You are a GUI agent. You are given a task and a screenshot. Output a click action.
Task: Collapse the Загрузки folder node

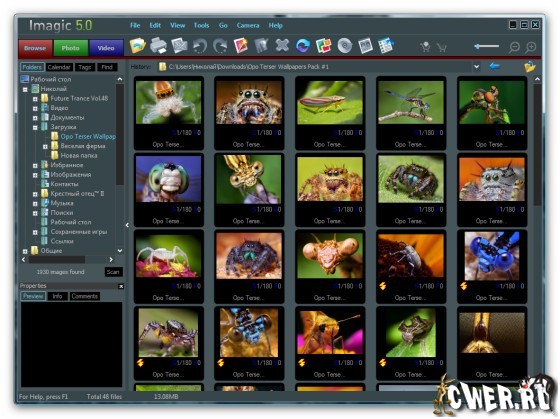tap(35, 128)
